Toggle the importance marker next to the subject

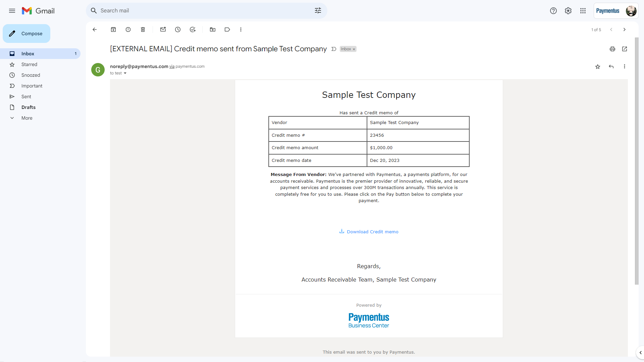[334, 49]
